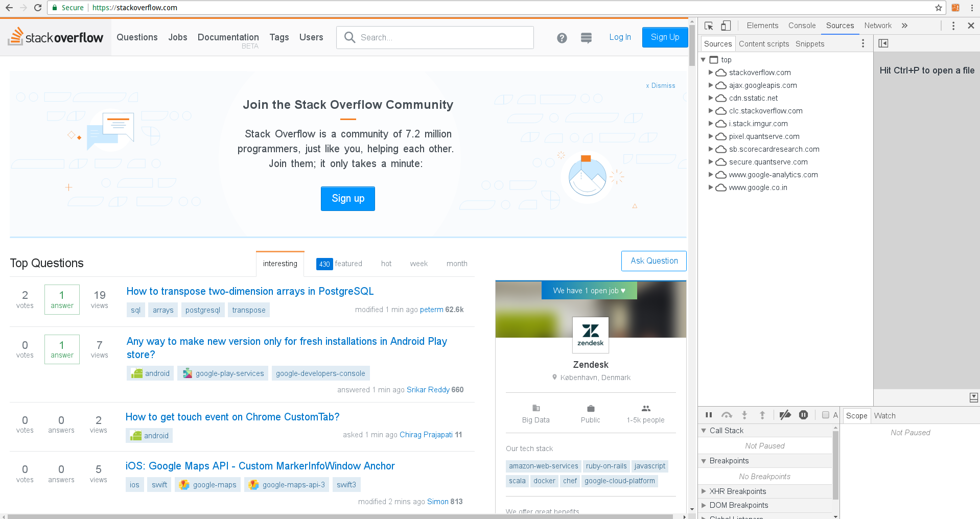Open the Chrome three-dot menu
Image resolution: width=980 pixels, height=519 pixels.
point(972,8)
